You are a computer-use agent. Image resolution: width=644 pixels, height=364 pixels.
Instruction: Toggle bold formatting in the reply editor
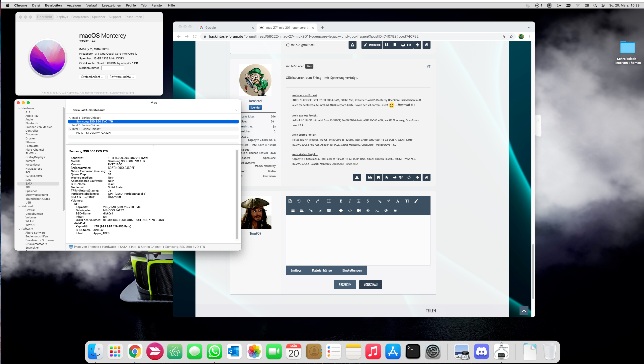click(341, 201)
